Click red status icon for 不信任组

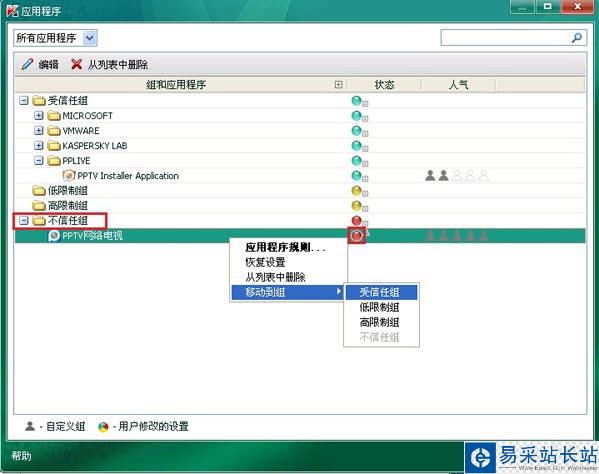tap(356, 220)
